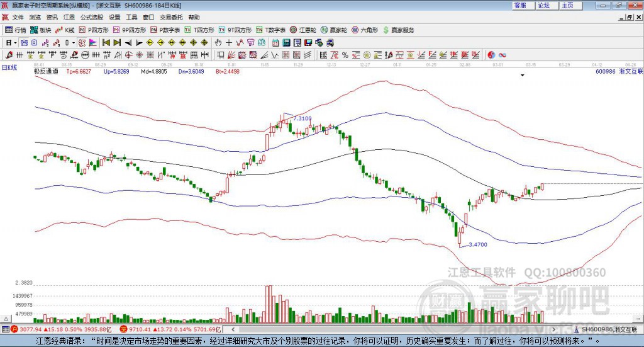
Task: Open the 六角形 hexagon tool
Action: (364, 30)
